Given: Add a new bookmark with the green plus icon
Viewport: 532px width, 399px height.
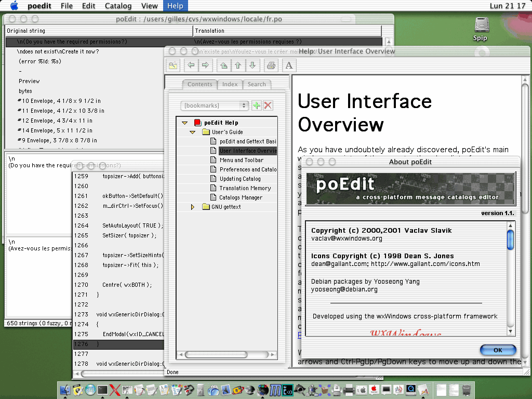Looking at the screenshot, I should (x=256, y=105).
